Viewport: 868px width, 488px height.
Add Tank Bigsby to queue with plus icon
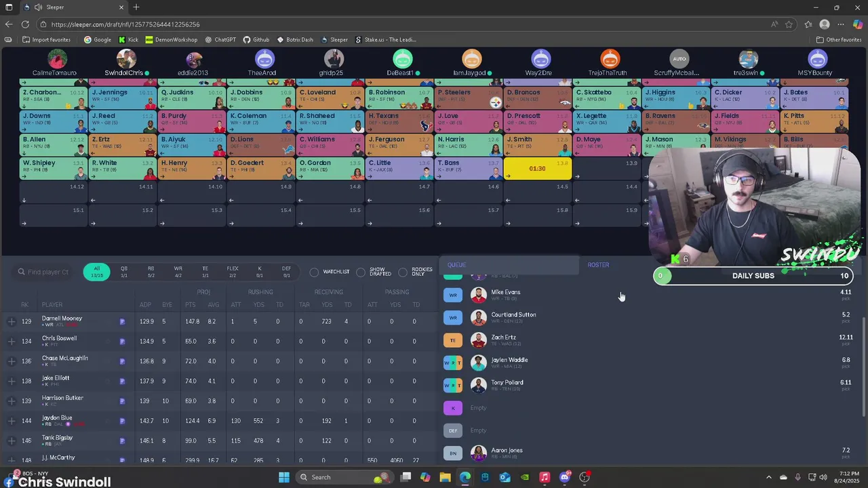click(x=12, y=441)
